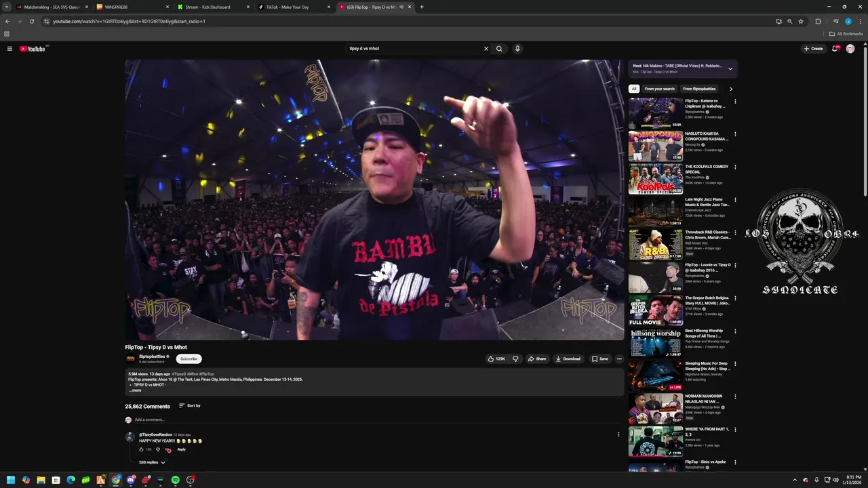
Task: Open more actions under the video
Action: [619, 359]
